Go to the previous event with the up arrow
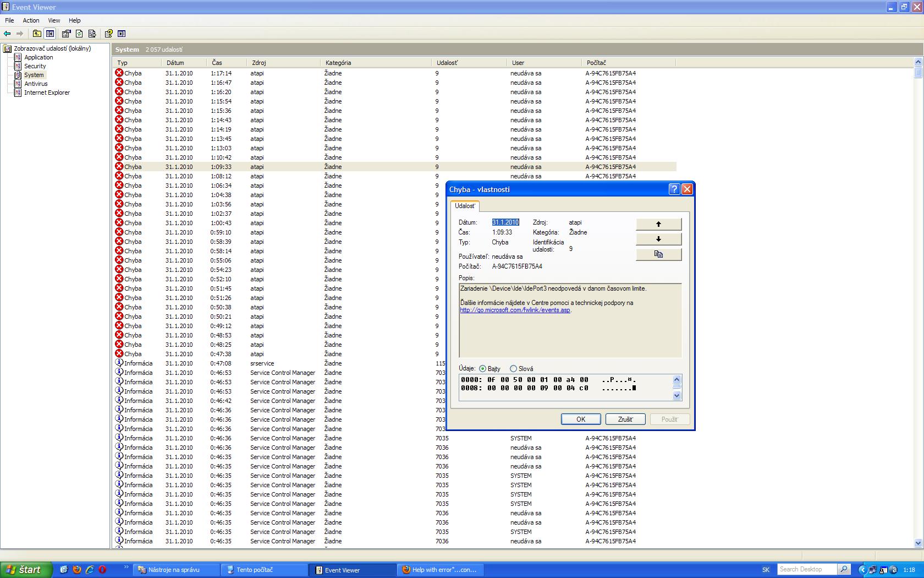 (658, 224)
